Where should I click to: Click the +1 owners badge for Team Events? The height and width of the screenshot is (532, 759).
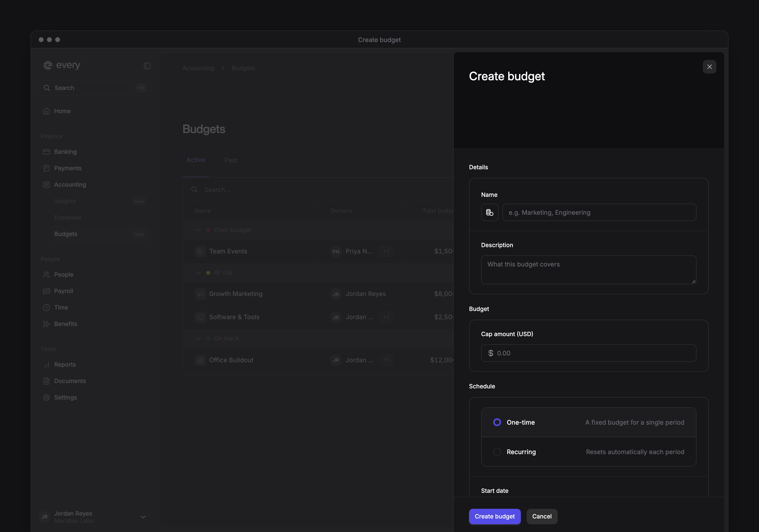click(x=386, y=251)
